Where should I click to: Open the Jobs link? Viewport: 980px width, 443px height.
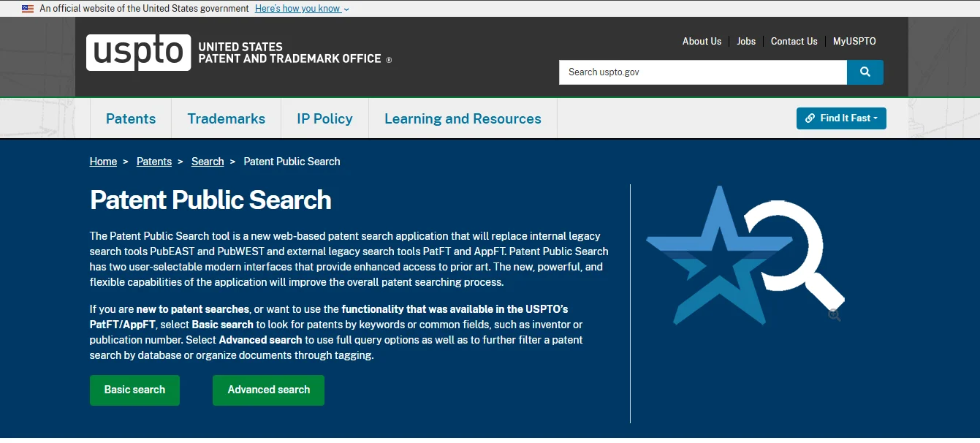(746, 42)
